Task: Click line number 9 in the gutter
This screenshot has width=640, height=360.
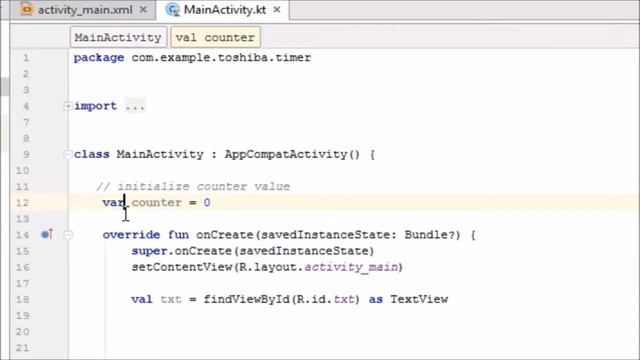Action: tap(26, 155)
